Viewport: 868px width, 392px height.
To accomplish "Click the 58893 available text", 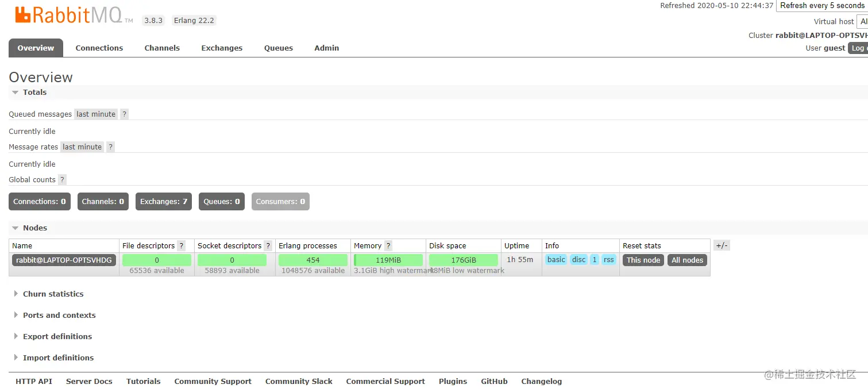I will pyautogui.click(x=232, y=270).
